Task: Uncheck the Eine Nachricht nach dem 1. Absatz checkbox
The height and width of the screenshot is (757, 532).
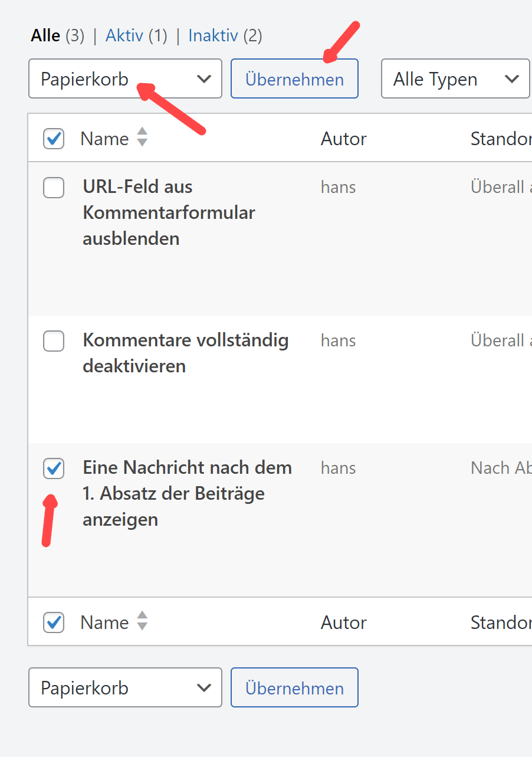Action: 54,468
